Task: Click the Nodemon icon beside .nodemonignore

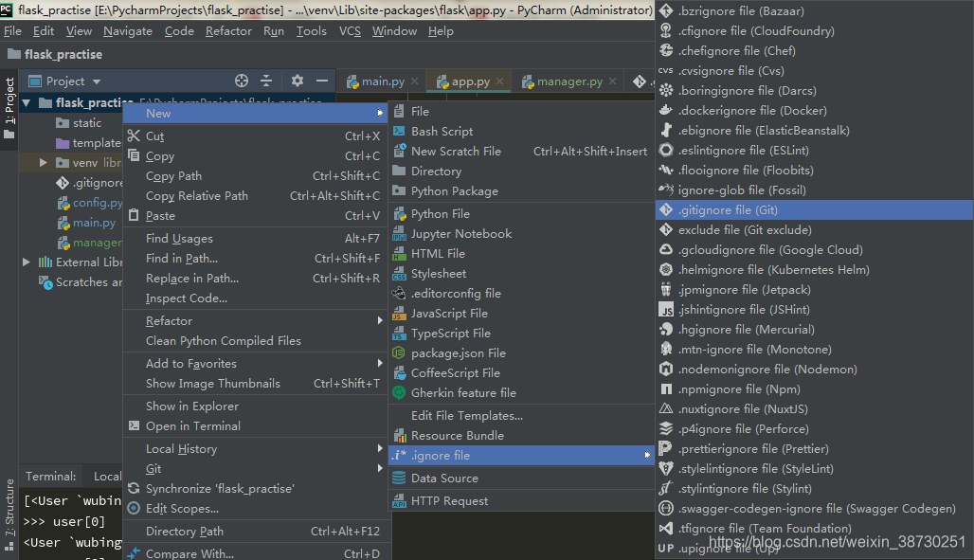Action: (666, 370)
